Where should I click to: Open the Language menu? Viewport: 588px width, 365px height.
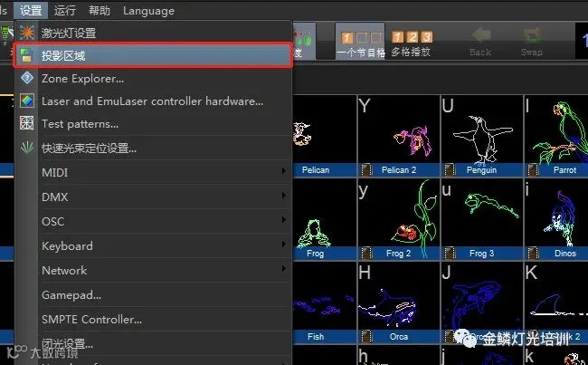coord(148,11)
